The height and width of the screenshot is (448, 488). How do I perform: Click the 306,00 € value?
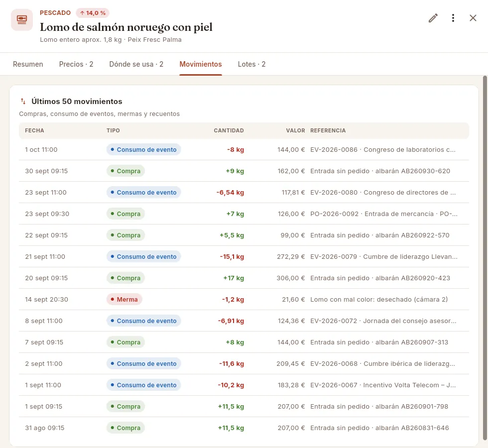(x=291, y=278)
